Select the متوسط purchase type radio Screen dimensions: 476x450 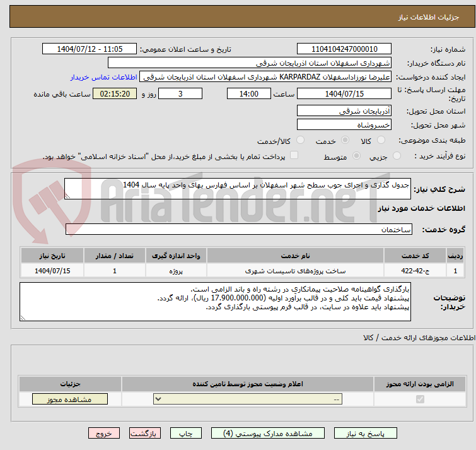click(x=356, y=156)
